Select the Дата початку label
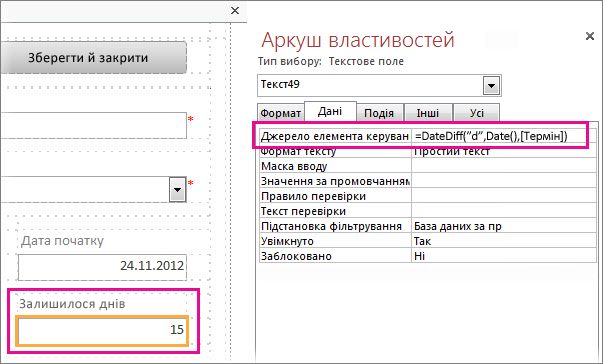Screen dimensions: 603x364 62,241
